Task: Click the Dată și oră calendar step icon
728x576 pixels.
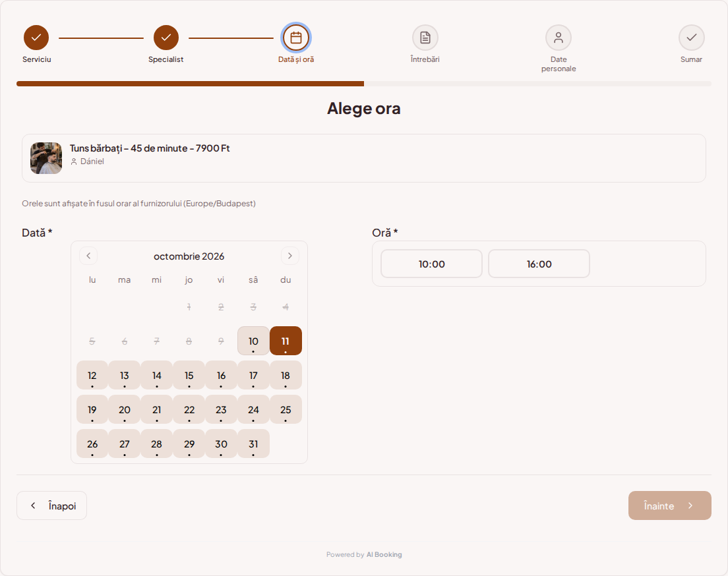Action: 295,38
